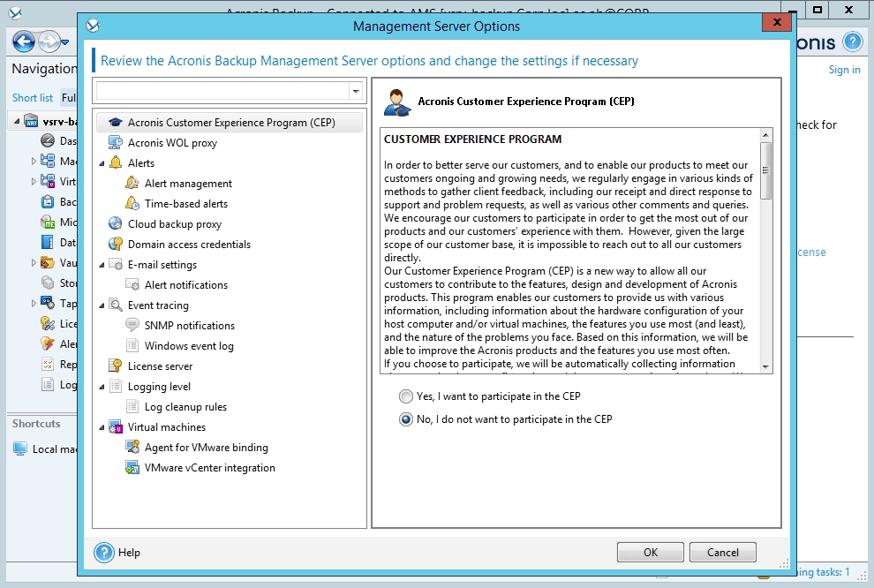Screen dimensions: 874x588
Task: Collapse the Virtual machines options node
Action: [102, 427]
